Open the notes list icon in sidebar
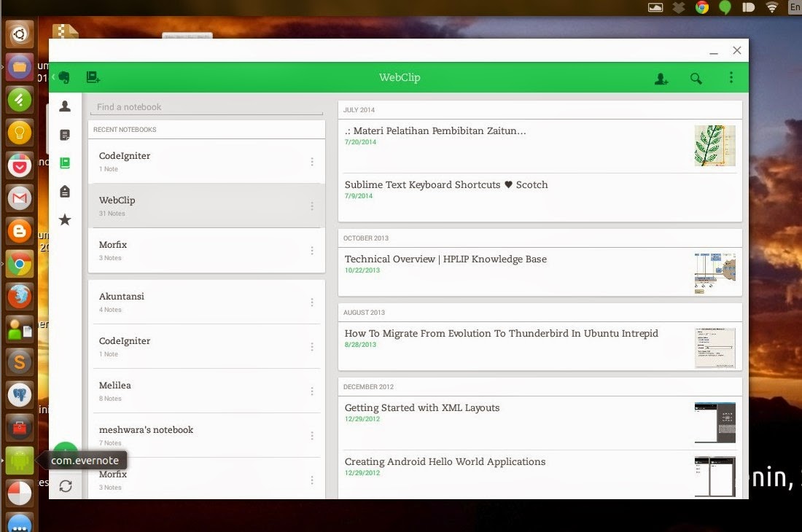The height and width of the screenshot is (532, 802). point(65,135)
